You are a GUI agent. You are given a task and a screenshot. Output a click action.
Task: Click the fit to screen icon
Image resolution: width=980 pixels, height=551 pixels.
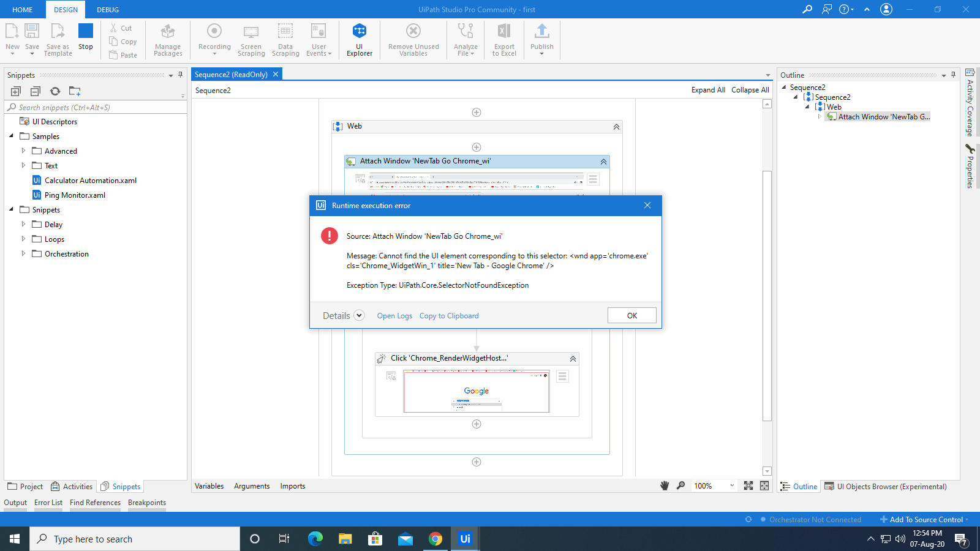pyautogui.click(x=748, y=485)
